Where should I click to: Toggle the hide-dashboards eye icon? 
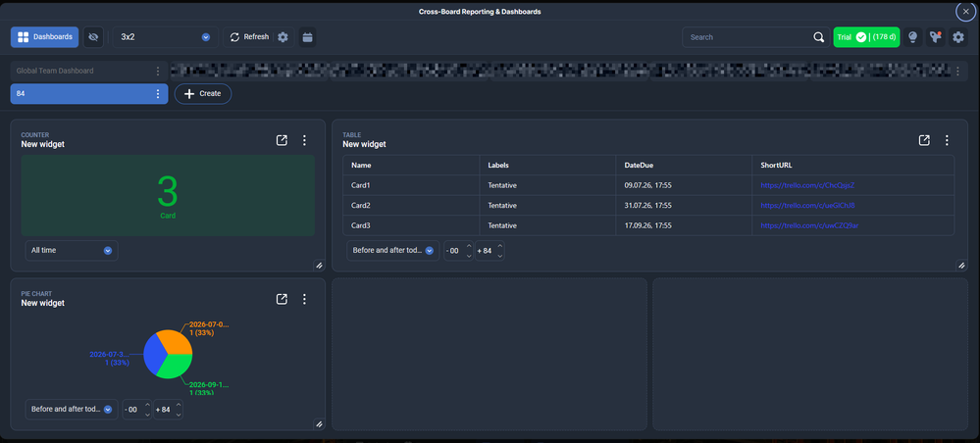pyautogui.click(x=93, y=37)
